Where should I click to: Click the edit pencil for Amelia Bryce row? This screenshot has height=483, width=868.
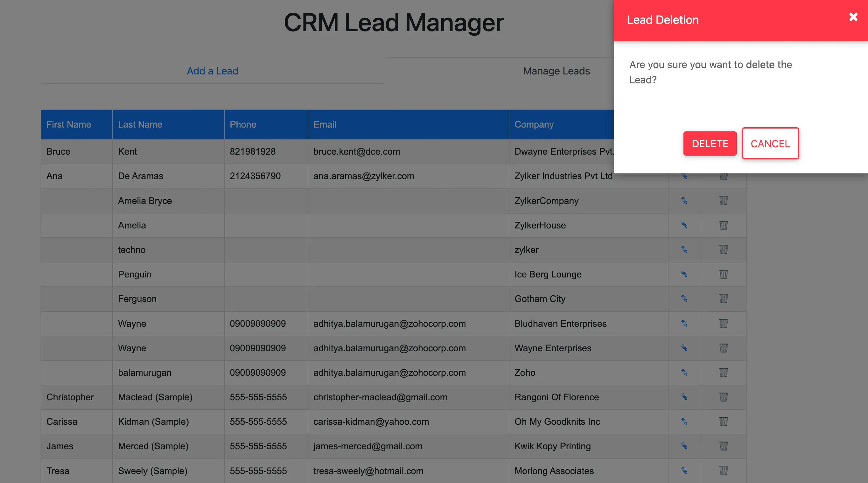684,201
